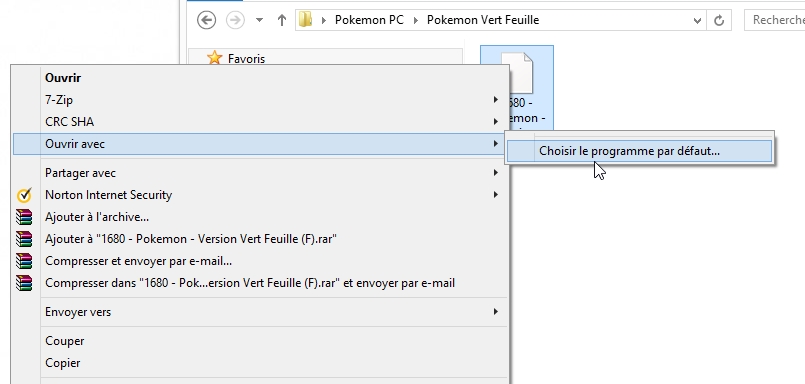Choose Ajouter à l'archive entry
805x384 pixels.
261,217
